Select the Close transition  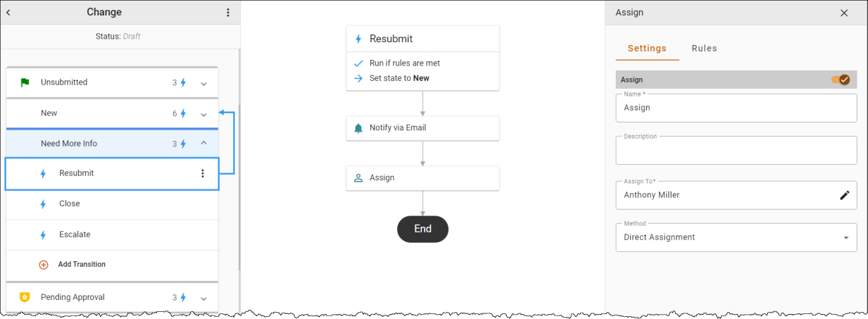112,204
